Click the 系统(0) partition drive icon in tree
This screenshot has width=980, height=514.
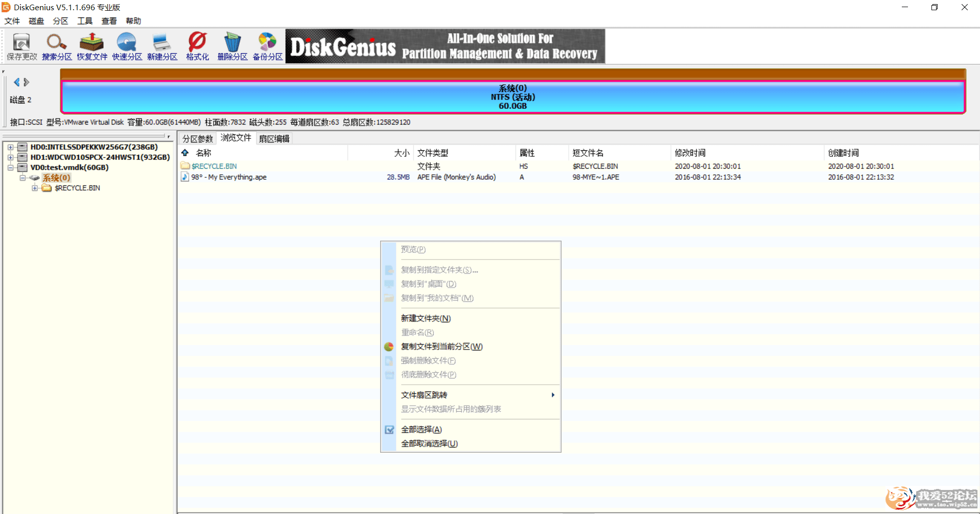[x=34, y=178]
